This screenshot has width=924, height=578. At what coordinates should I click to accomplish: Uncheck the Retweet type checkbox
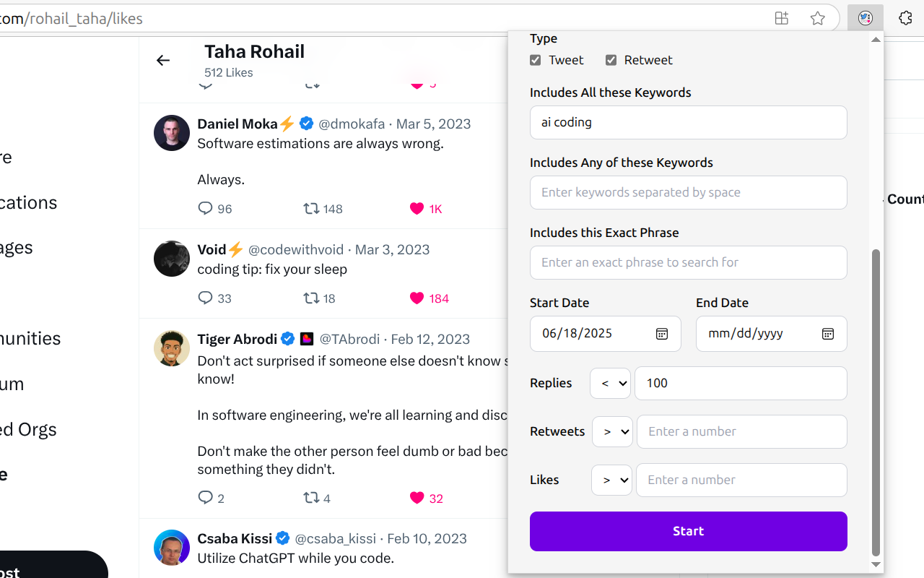pos(611,60)
